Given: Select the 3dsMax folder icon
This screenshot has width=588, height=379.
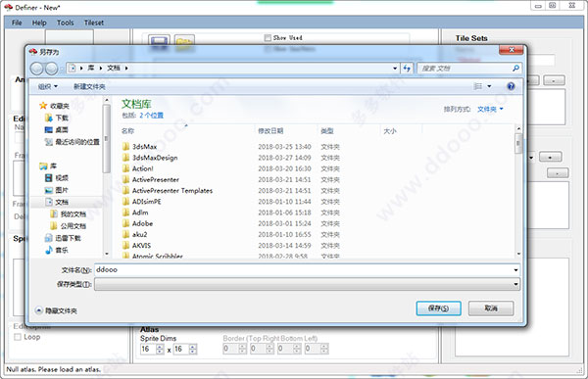Looking at the screenshot, I should point(126,147).
